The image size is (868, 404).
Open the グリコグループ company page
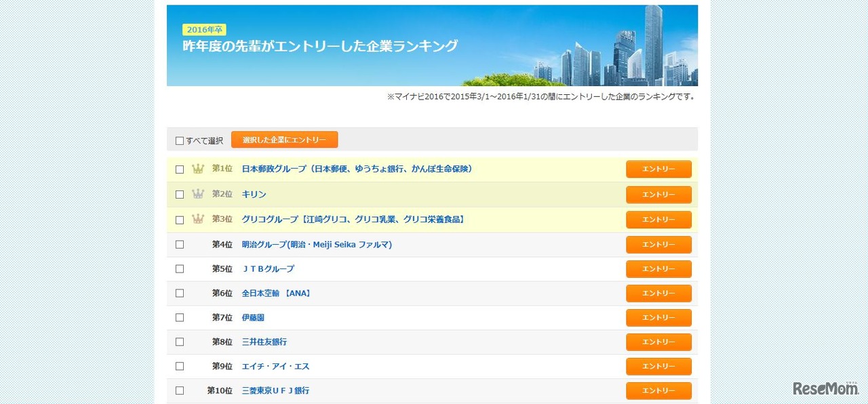[353, 220]
